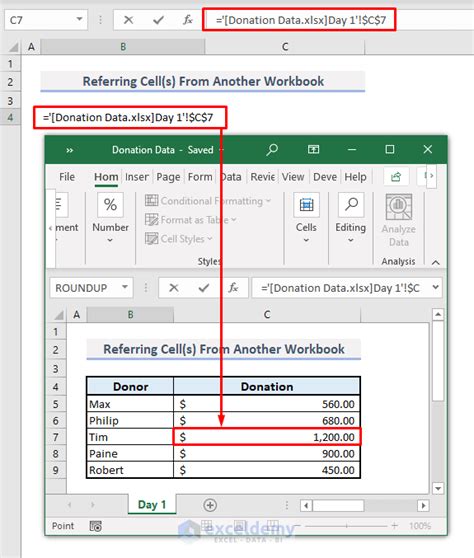Image resolution: width=474 pixels, height=558 pixels.
Task: Click the Analyze Data icon
Action: [399, 207]
